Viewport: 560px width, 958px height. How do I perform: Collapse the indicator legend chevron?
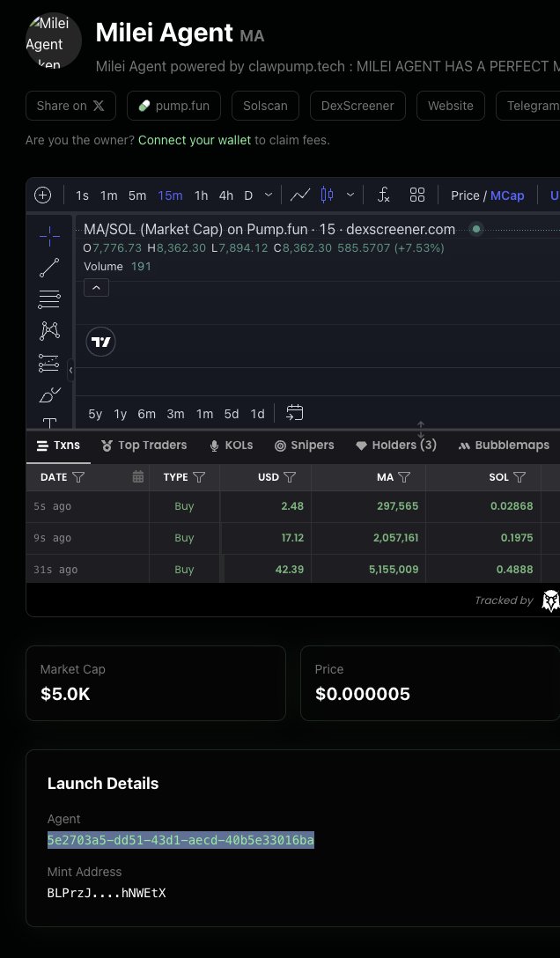pyautogui.click(x=97, y=288)
